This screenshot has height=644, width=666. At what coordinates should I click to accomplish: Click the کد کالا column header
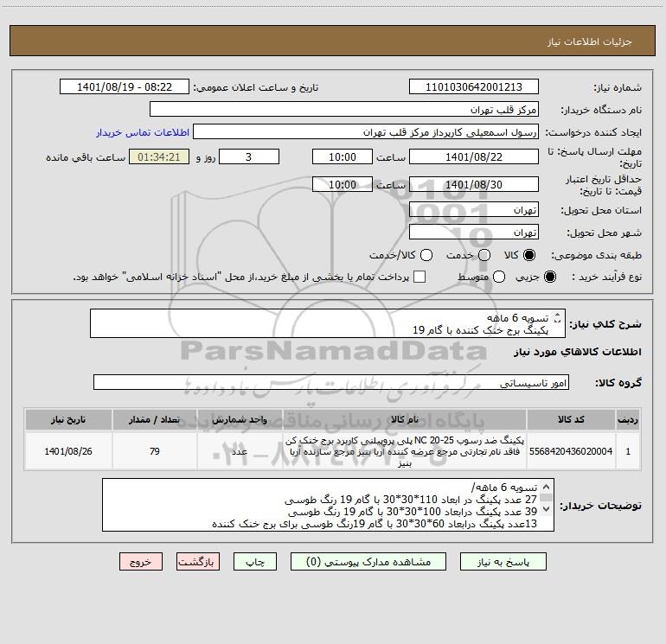coord(571,419)
